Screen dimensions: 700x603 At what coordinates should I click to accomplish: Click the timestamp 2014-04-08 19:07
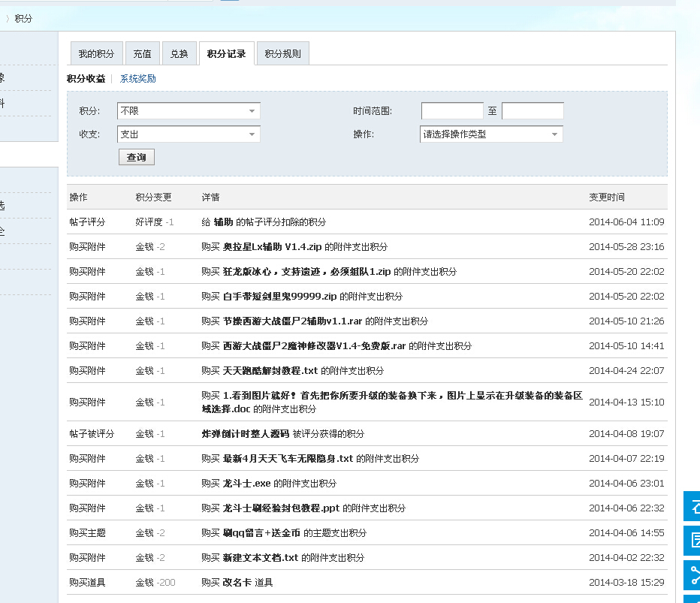[626, 434]
